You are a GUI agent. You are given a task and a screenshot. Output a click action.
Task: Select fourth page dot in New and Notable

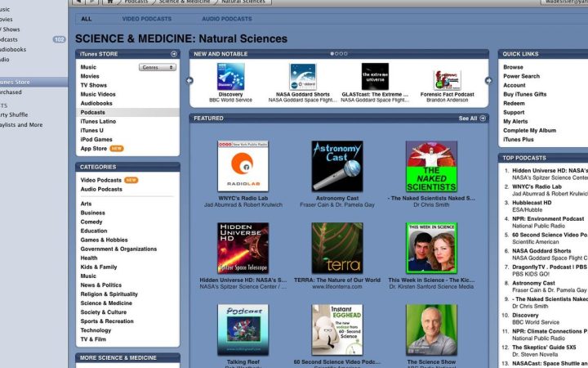pos(345,54)
